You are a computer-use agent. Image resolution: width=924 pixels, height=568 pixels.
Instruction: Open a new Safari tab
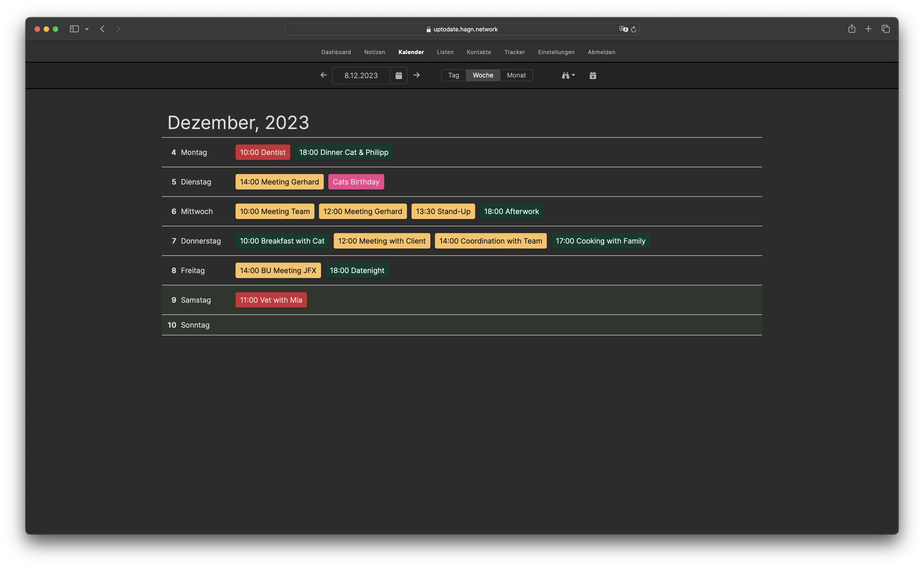868,29
